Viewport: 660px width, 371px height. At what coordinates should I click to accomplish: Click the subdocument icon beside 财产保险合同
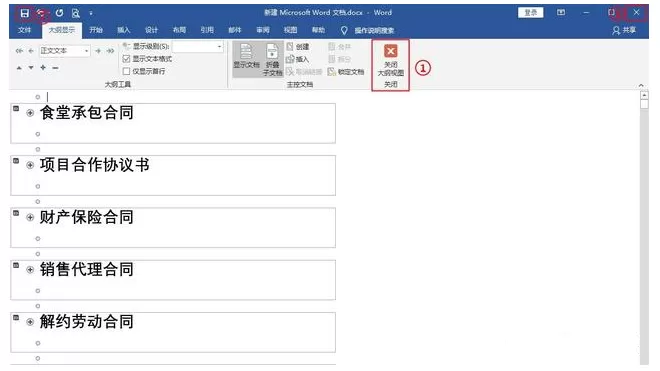tap(16, 213)
